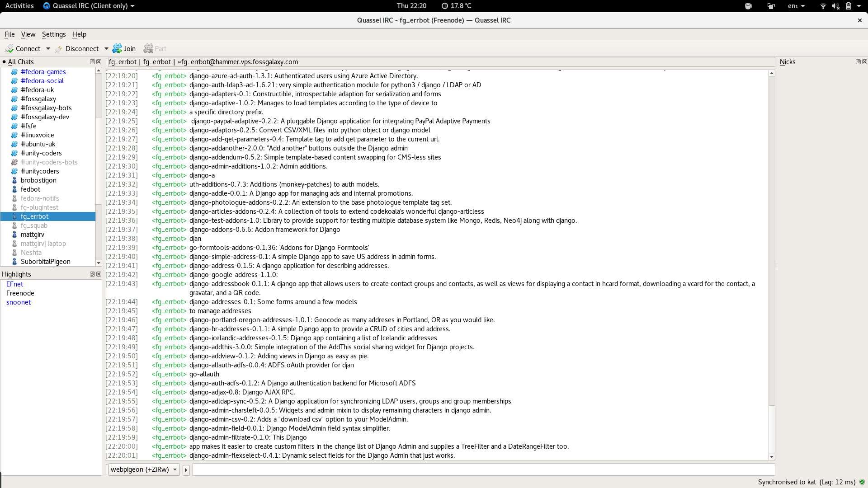Image resolution: width=868 pixels, height=488 pixels.
Task: Click the #fossgalaxy channel icon
Action: coord(14,99)
